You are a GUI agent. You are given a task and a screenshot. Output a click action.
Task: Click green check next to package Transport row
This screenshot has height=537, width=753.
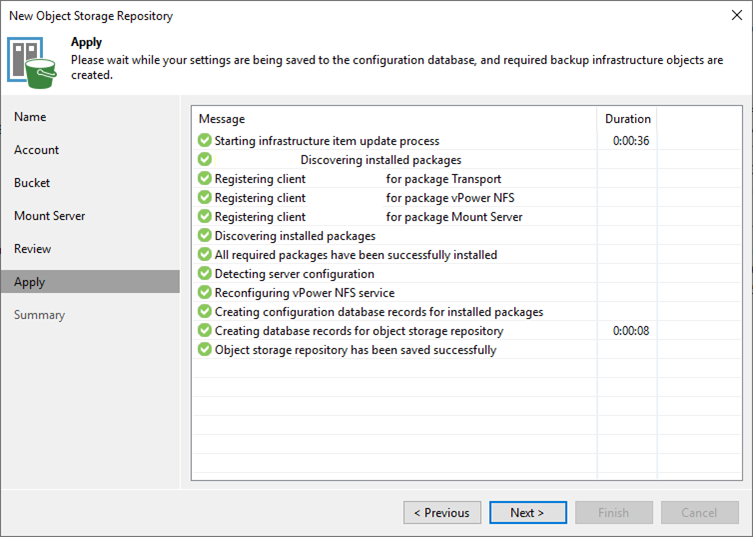pos(205,179)
